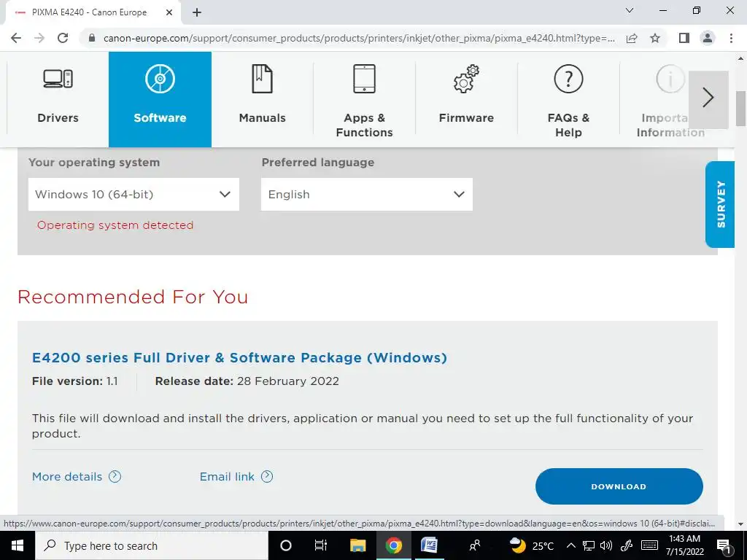Open the volume control icon

606,545
